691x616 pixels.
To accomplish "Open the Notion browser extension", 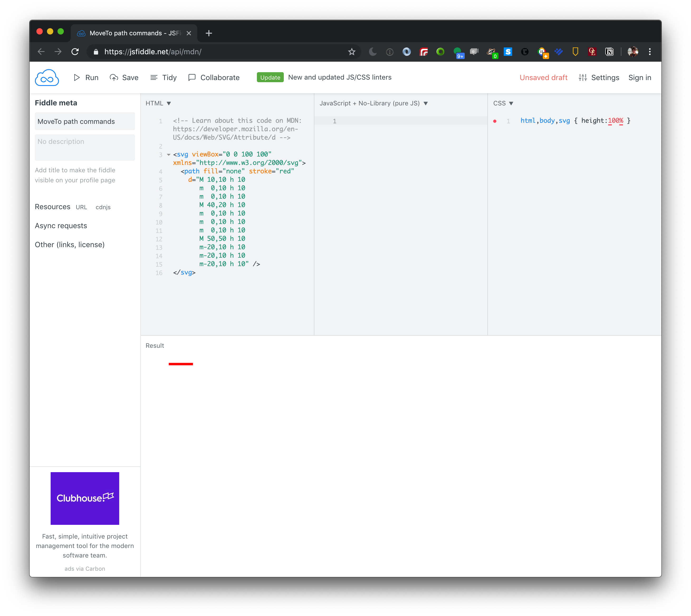I will tap(609, 51).
